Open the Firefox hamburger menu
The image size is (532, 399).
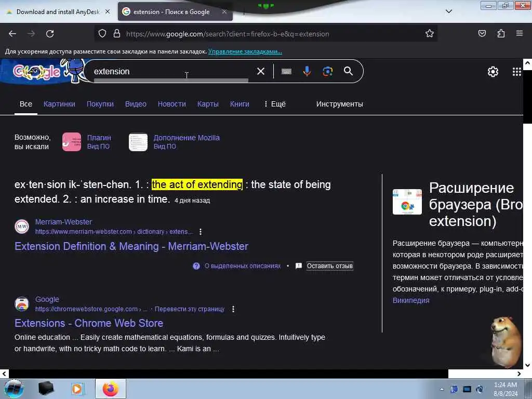(x=520, y=33)
